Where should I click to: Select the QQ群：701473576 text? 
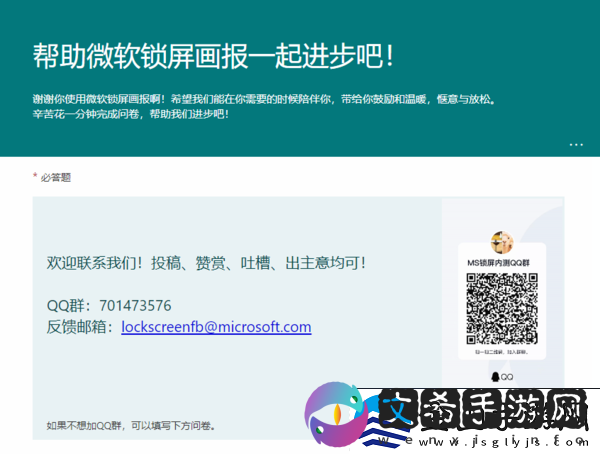click(109, 306)
